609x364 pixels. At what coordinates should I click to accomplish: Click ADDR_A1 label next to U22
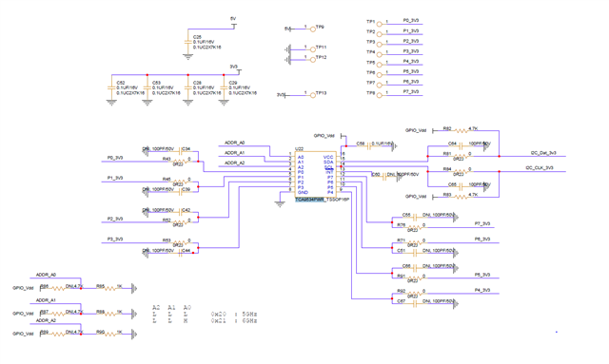pyautogui.click(x=235, y=153)
